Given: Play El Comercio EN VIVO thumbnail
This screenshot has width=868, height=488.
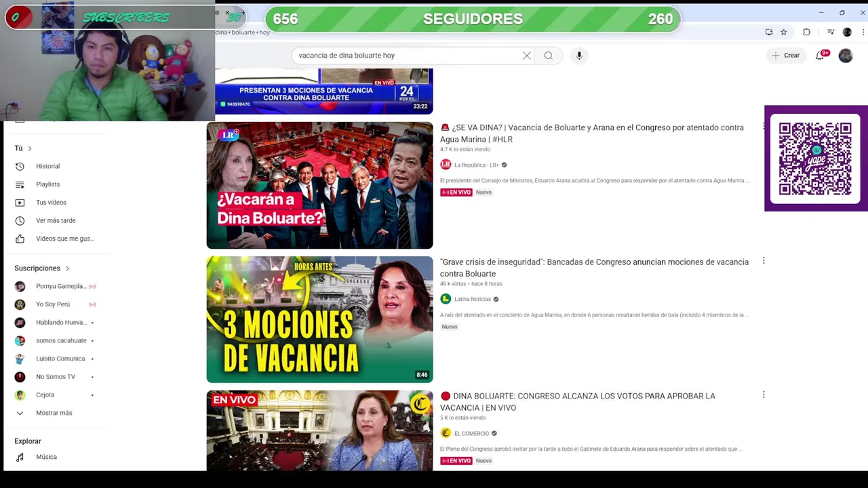Looking at the screenshot, I should pos(319,430).
